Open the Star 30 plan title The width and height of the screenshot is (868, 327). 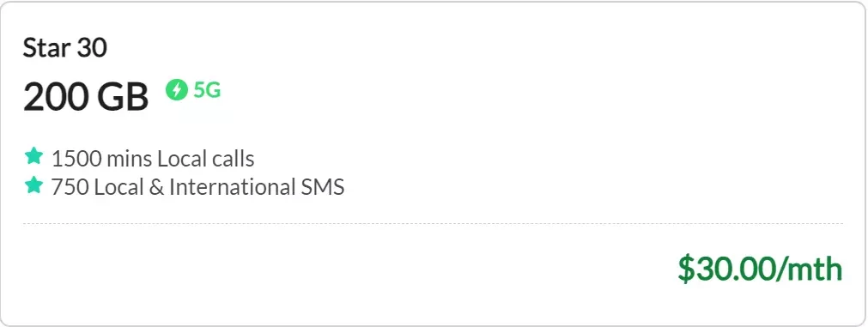point(64,48)
